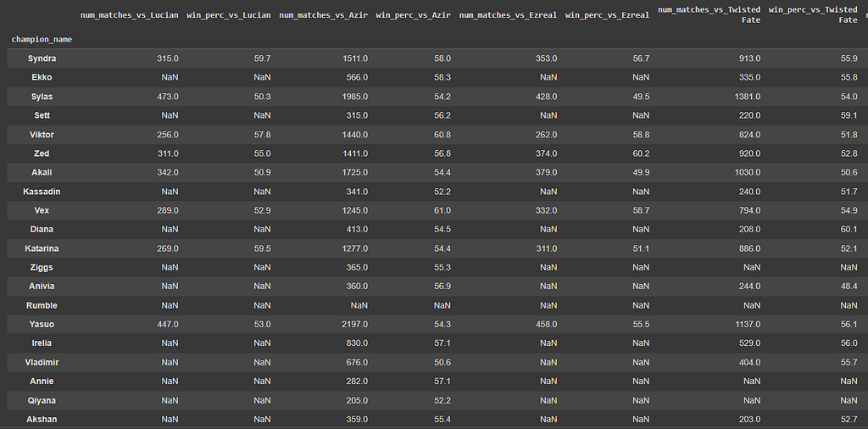Click Yasuo's Ezreal match count 458.0
Image resolution: width=868 pixels, height=429 pixels.
546,325
